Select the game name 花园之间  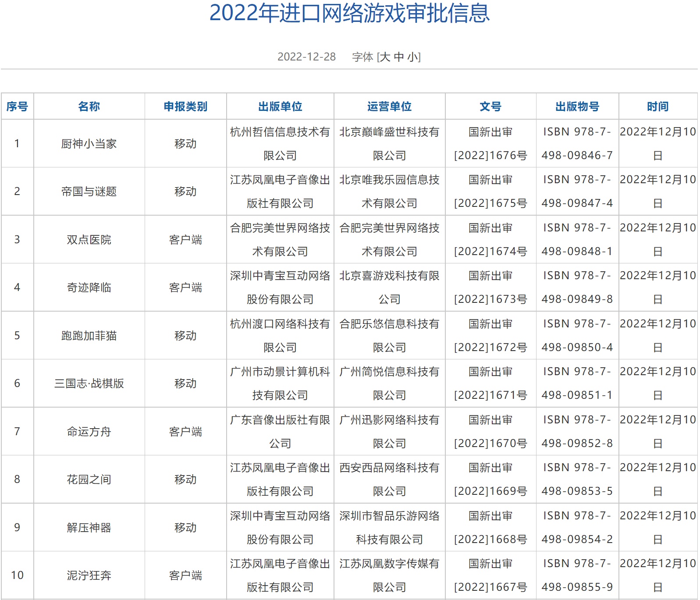(x=89, y=479)
